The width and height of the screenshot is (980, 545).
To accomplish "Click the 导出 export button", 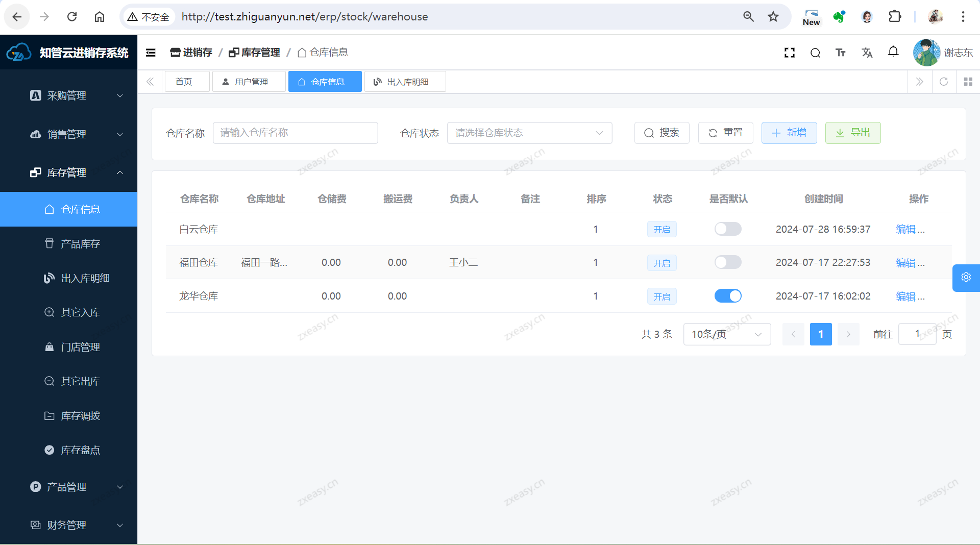I will 853,133.
